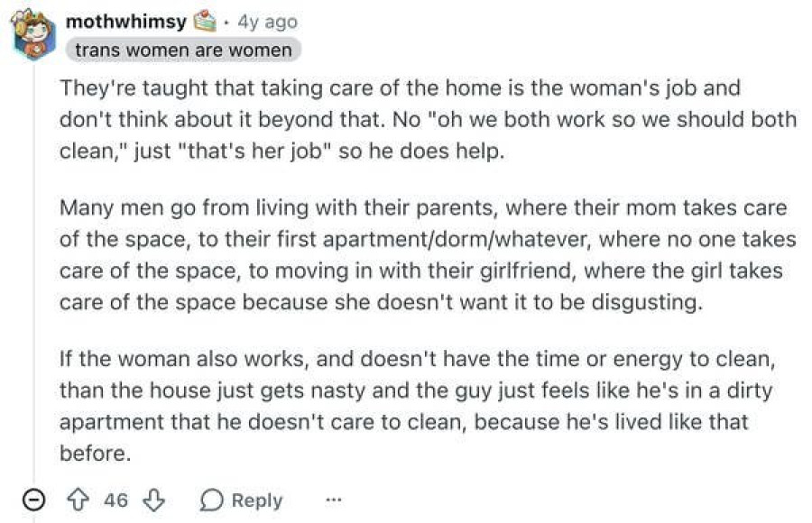This screenshot has width=812, height=523.
Task: Open mothwhimsy's avatar image
Action: [33, 34]
